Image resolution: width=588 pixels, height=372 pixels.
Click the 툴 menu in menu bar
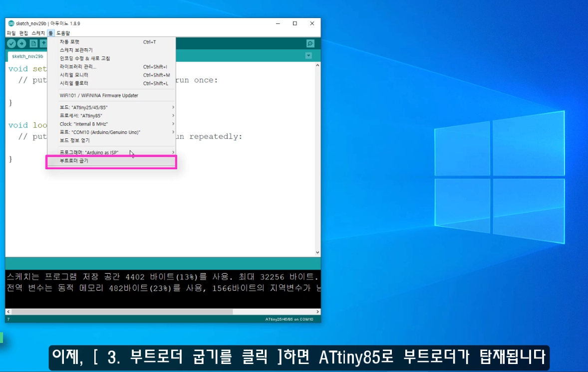(50, 33)
